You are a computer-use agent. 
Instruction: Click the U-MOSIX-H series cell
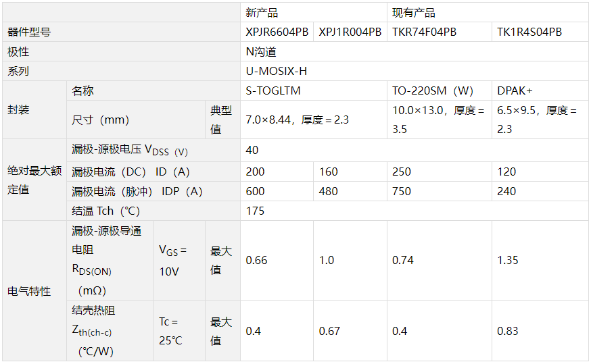(415, 71)
